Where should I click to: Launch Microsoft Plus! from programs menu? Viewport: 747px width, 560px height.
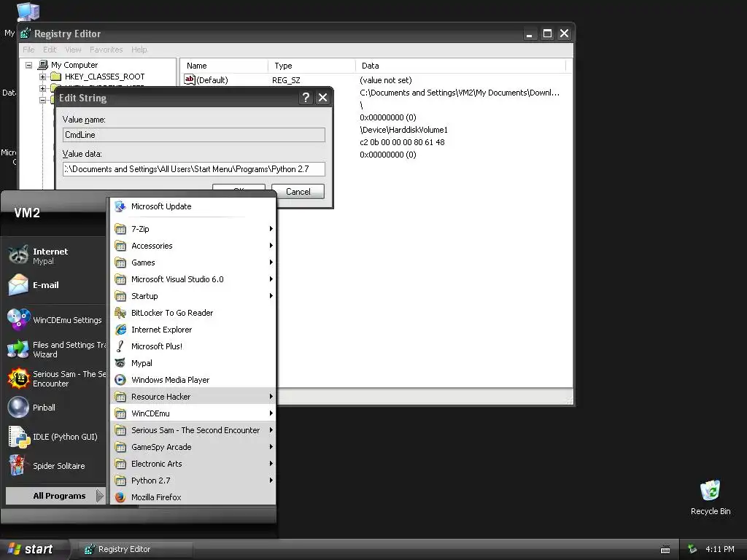point(193,346)
